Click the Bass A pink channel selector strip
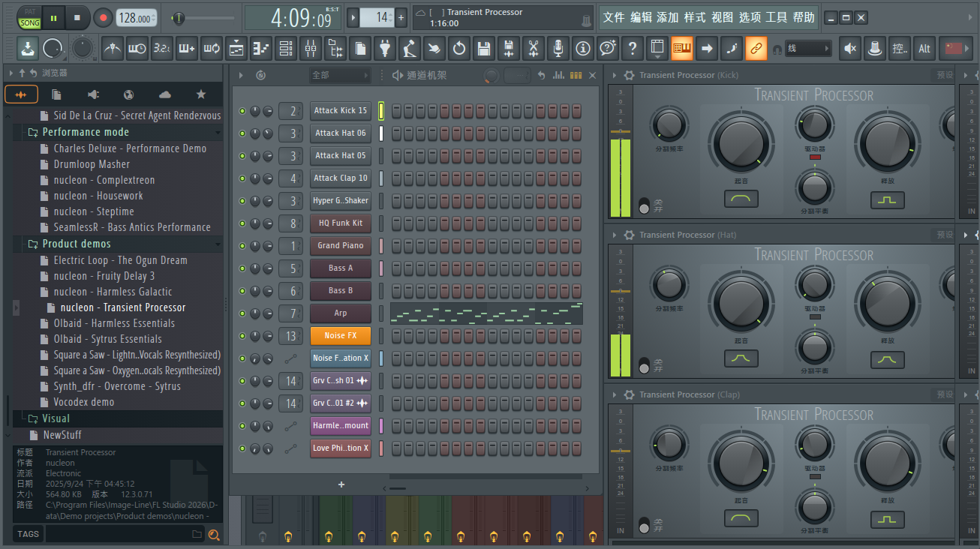Image resolution: width=980 pixels, height=549 pixels. [x=381, y=268]
